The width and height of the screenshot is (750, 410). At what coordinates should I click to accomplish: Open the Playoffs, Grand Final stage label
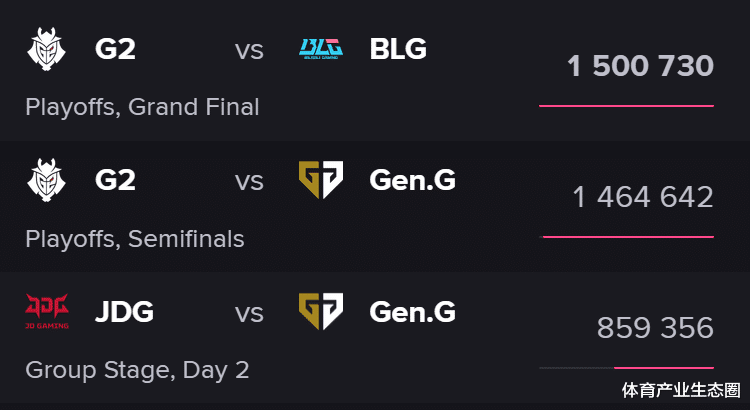click(x=142, y=107)
